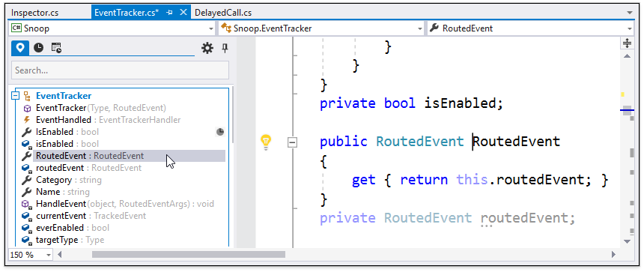This screenshot has height=272, width=644.
Task: Open the calendar clock view icon
Action: 56,48
